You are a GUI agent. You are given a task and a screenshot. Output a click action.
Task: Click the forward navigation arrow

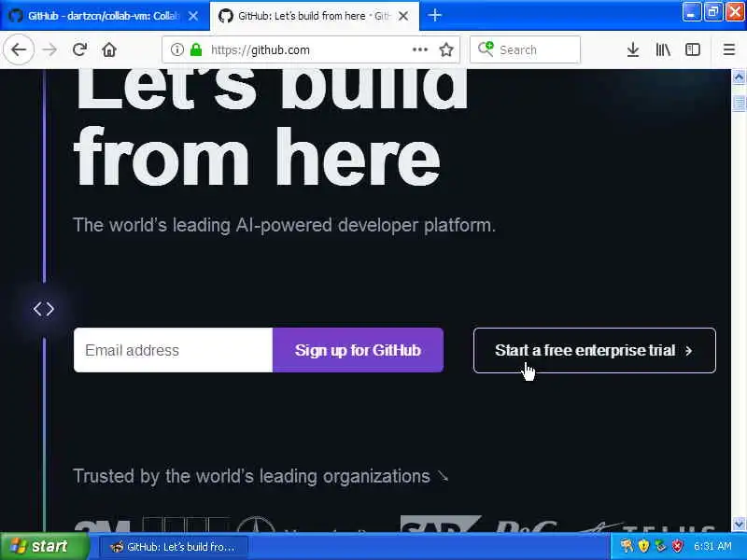tap(49, 49)
